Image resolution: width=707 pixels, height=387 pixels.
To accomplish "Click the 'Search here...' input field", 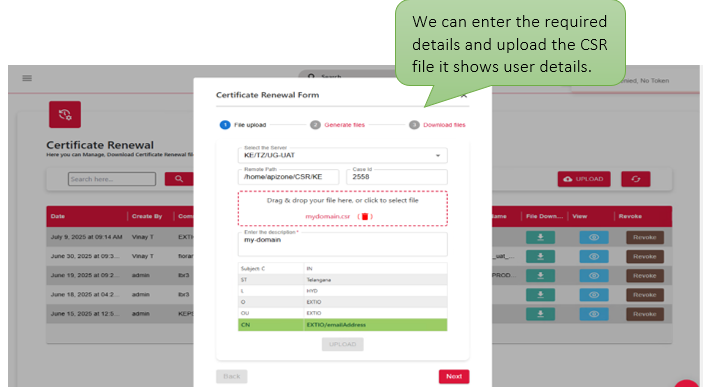I will click(112, 179).
